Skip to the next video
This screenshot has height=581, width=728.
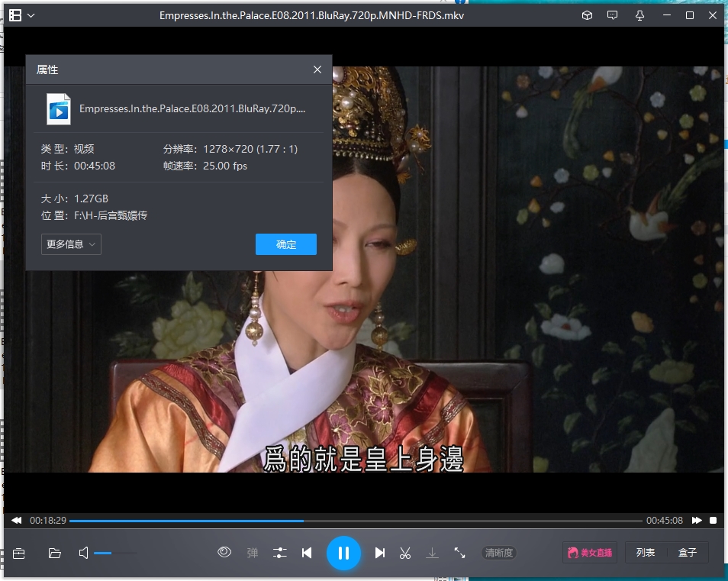(380, 553)
